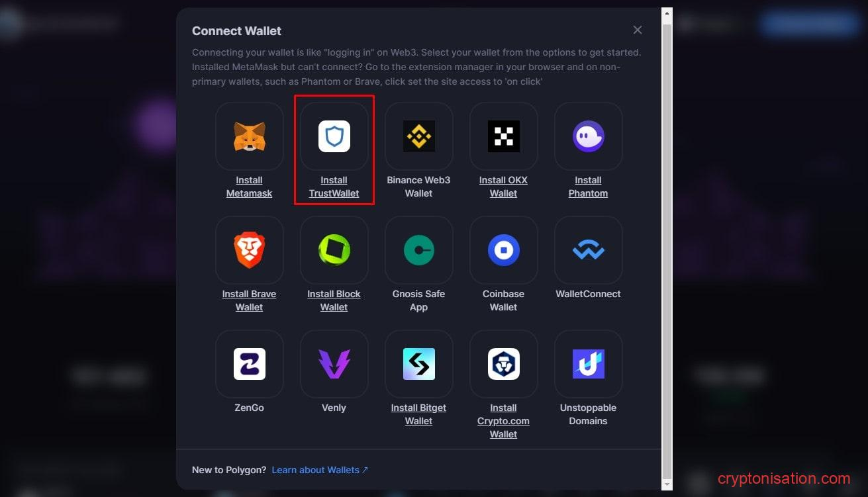Select the TrustWallet shield icon

(x=334, y=136)
